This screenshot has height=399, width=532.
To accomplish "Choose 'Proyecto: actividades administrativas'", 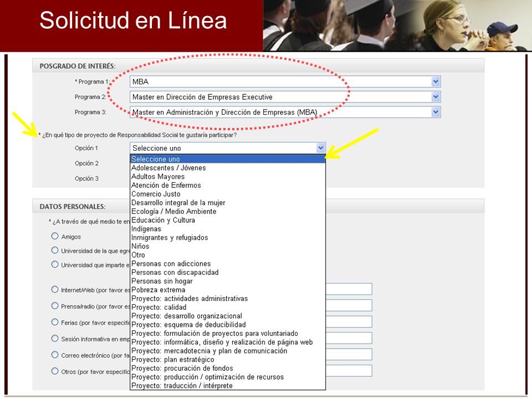I will 228,299.
